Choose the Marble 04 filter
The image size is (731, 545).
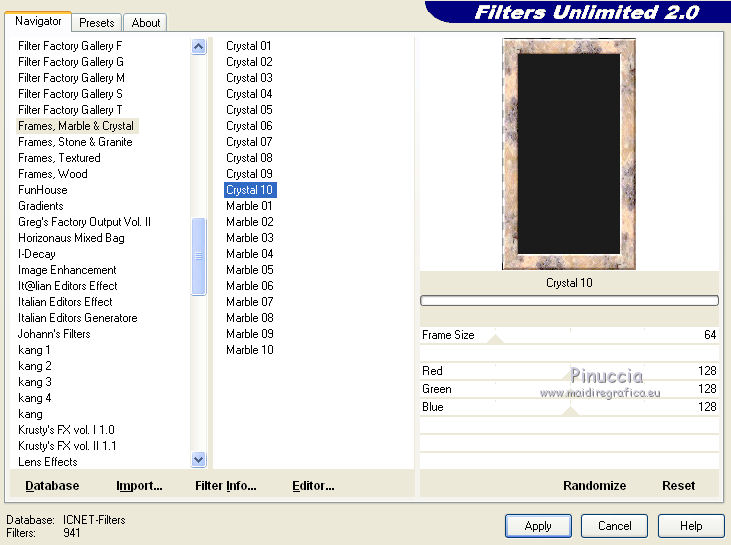click(249, 254)
